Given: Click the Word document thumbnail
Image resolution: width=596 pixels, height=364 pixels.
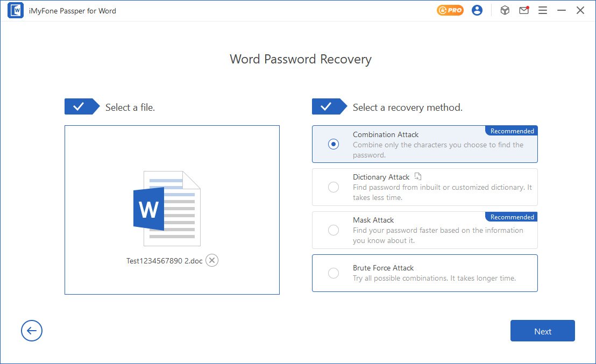Looking at the screenshot, I should [x=167, y=208].
